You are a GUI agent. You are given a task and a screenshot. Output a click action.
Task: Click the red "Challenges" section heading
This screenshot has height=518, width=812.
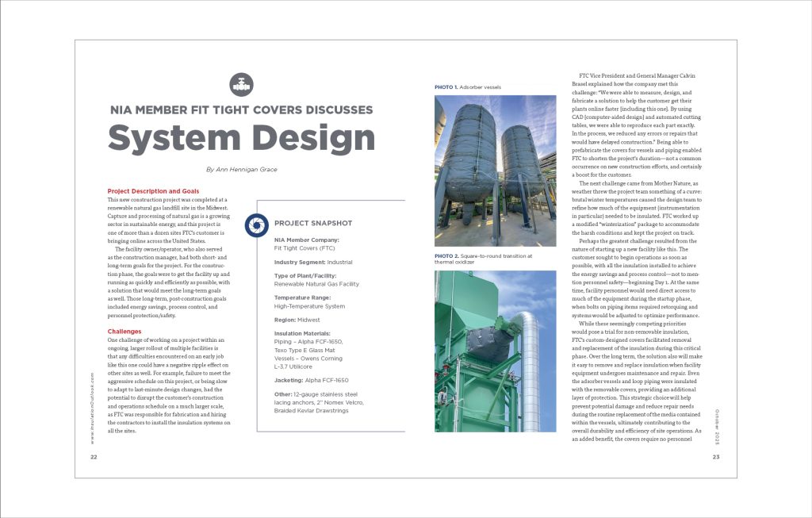124,331
